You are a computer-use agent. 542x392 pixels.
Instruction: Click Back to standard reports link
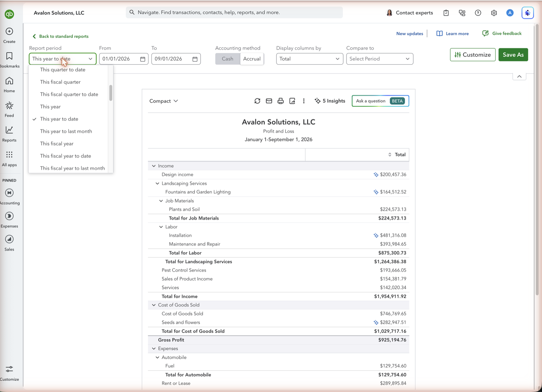[60, 36]
